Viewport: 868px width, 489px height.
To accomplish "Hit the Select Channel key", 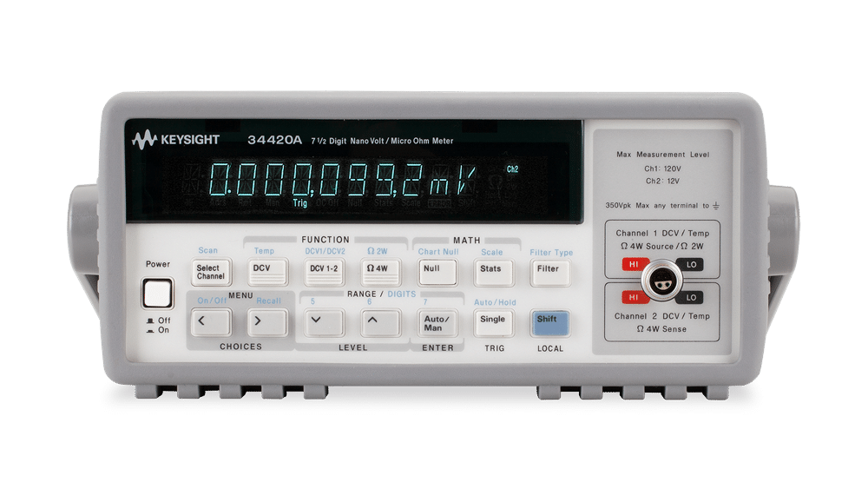I will (x=211, y=273).
